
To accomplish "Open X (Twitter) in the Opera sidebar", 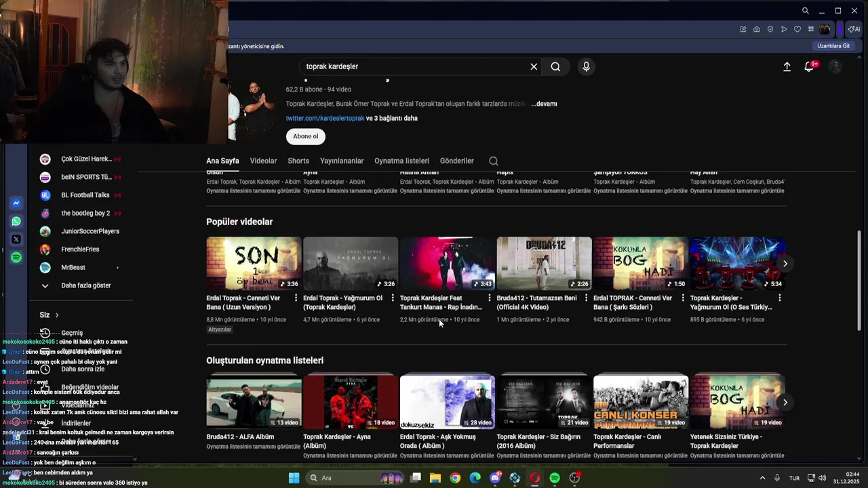I will [x=16, y=239].
